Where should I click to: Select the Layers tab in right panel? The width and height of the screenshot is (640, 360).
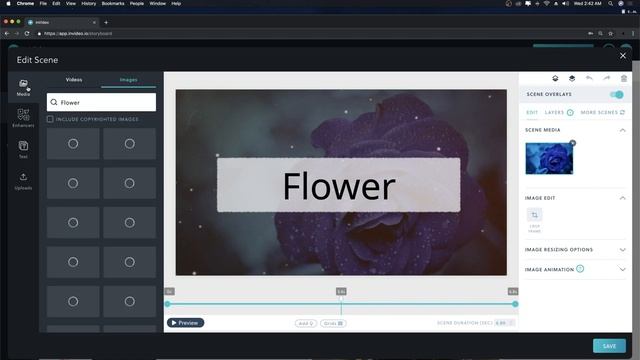point(554,112)
